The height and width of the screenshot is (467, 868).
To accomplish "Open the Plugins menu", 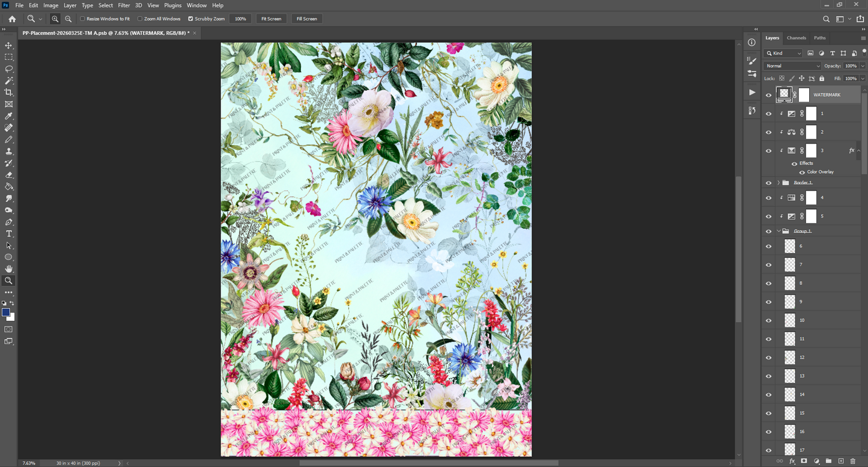I will click(x=173, y=5).
